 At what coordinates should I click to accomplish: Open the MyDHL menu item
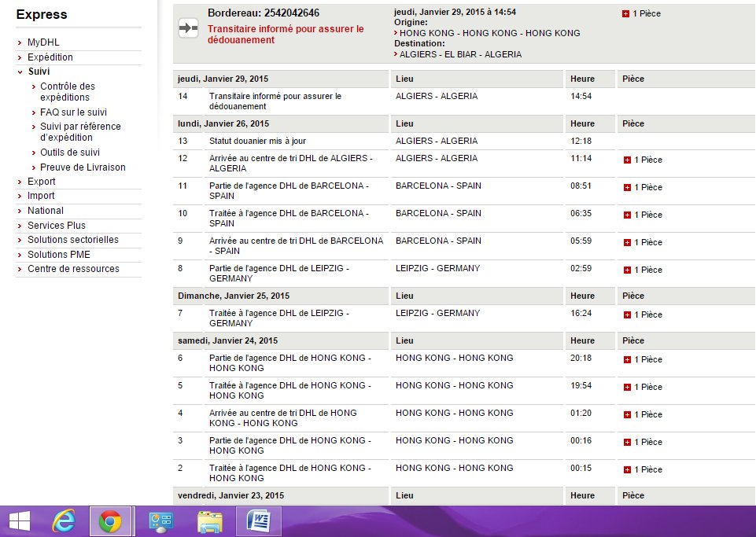pyautogui.click(x=43, y=42)
